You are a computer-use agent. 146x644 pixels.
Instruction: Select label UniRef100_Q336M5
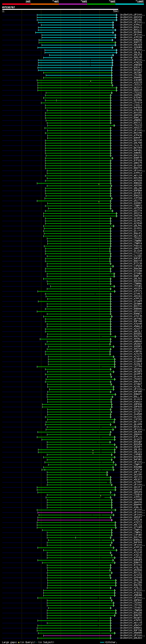click(x=131, y=362)
